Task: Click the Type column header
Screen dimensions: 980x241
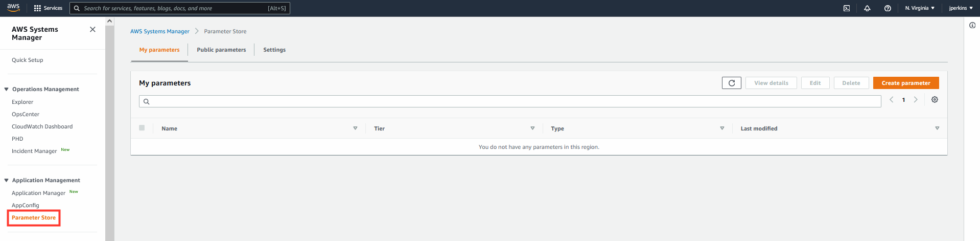Action: click(557, 128)
